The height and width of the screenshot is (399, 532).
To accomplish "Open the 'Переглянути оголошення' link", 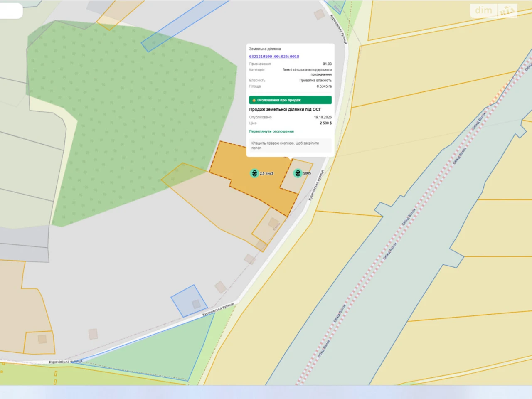I will (271, 131).
